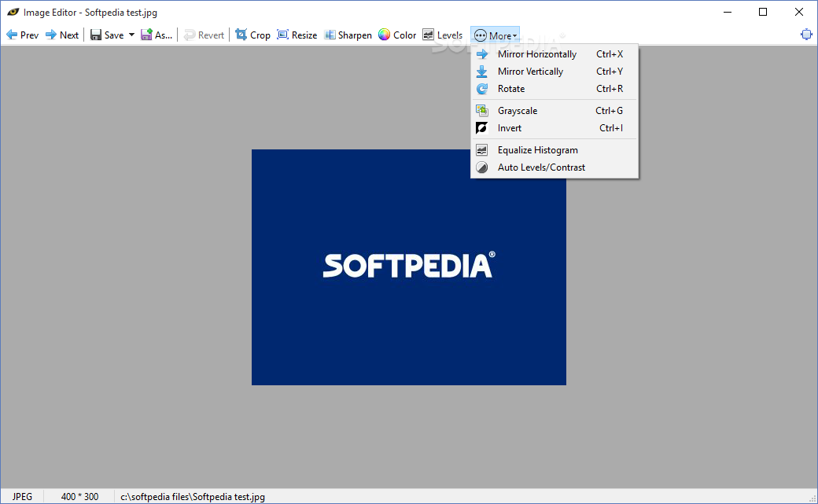
Task: Click the Sharpen tool icon
Action: click(x=330, y=35)
